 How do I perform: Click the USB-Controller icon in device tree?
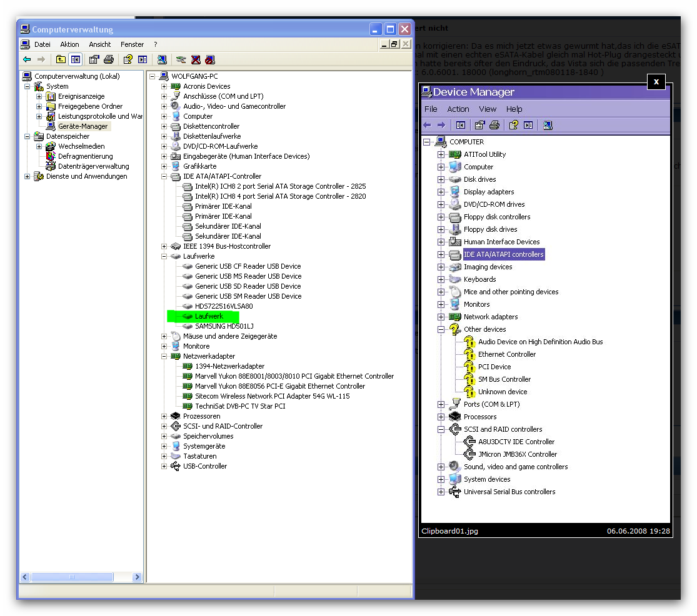[x=176, y=466]
